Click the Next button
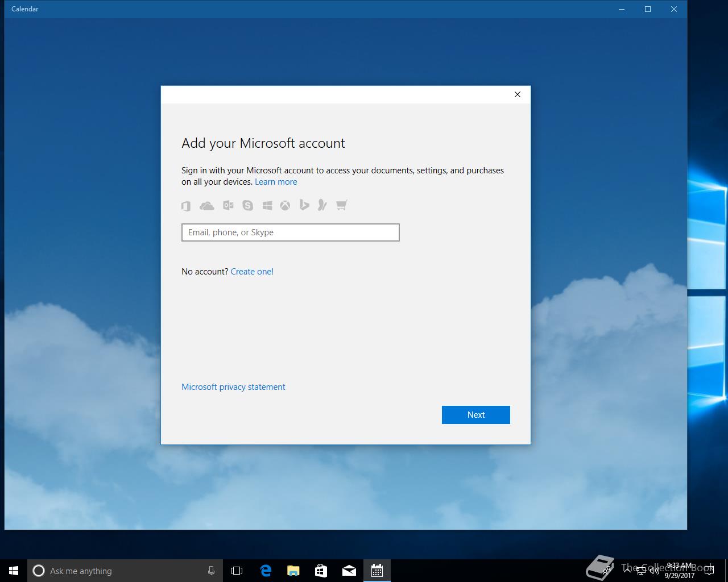Screen dimensions: 728x582 pos(475,415)
